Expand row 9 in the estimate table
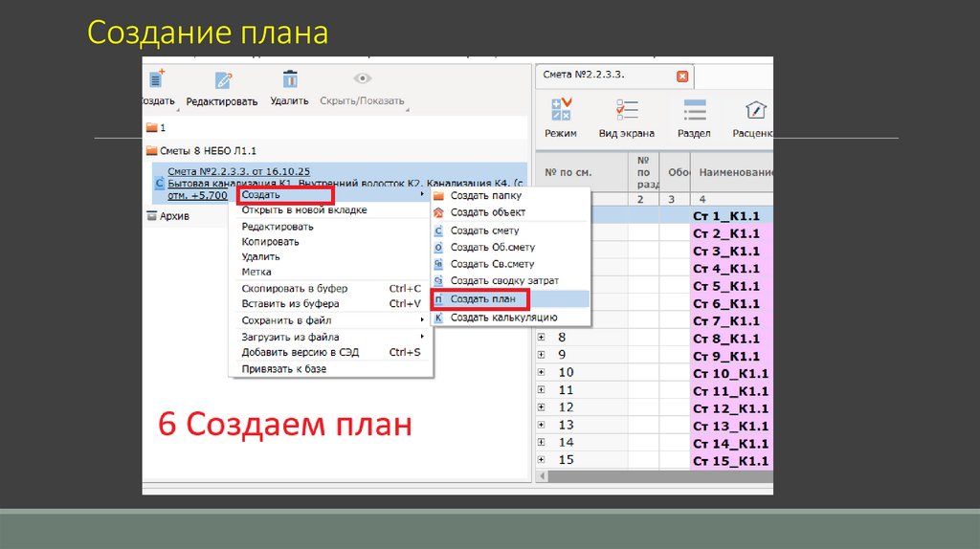This screenshot has width=980, height=549. point(542,355)
